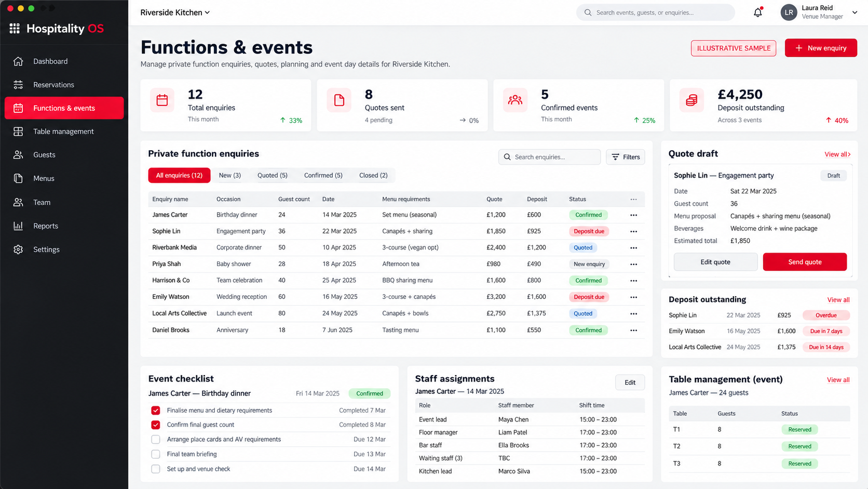Screen dimensions: 868x489
Task: Click the Reports bar chart icon
Action: pyautogui.click(x=18, y=226)
